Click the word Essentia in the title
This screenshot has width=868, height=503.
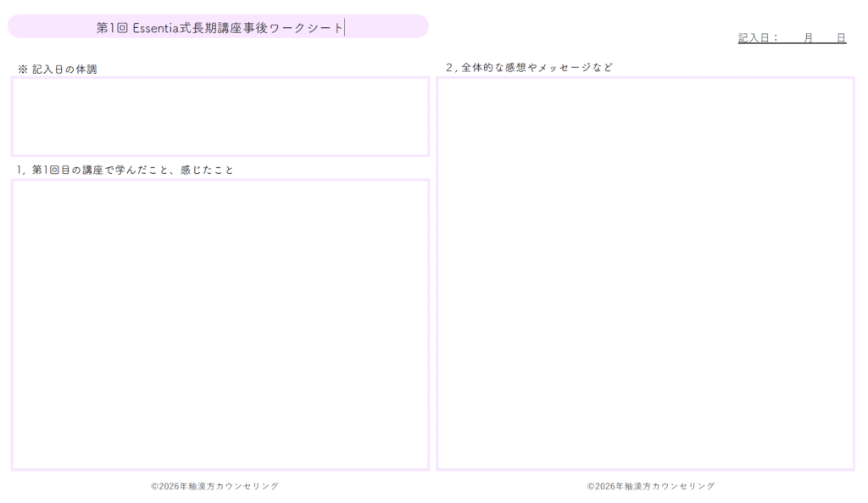click(x=156, y=28)
